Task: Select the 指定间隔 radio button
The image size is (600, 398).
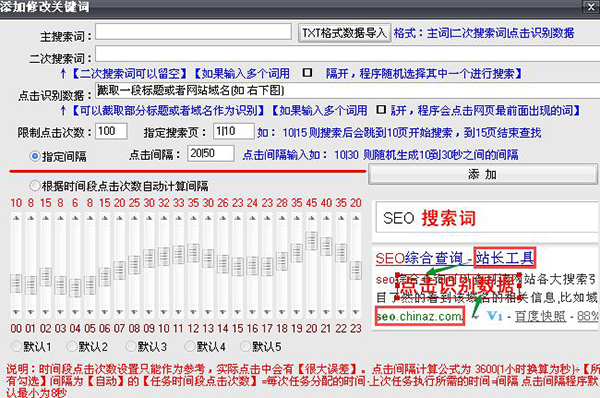Action: [x=35, y=156]
